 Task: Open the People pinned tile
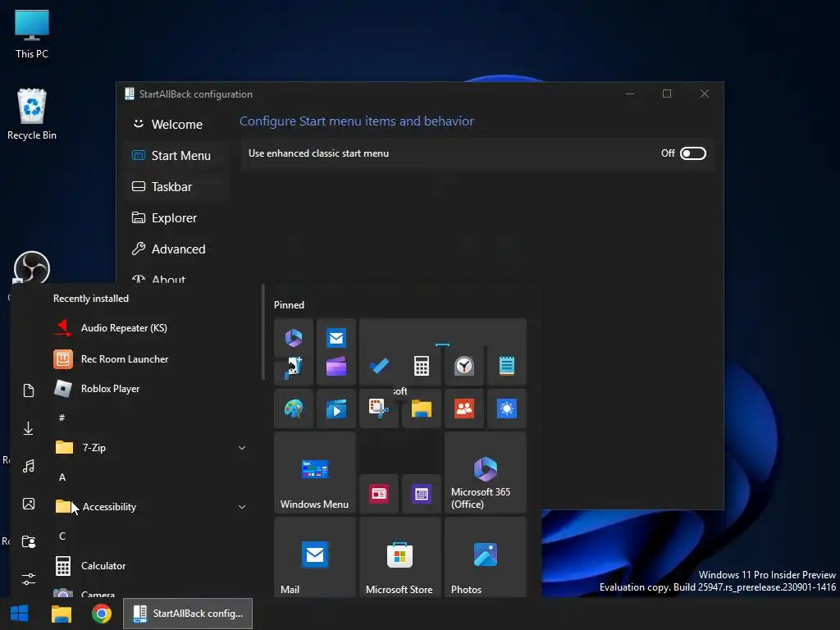(x=464, y=409)
